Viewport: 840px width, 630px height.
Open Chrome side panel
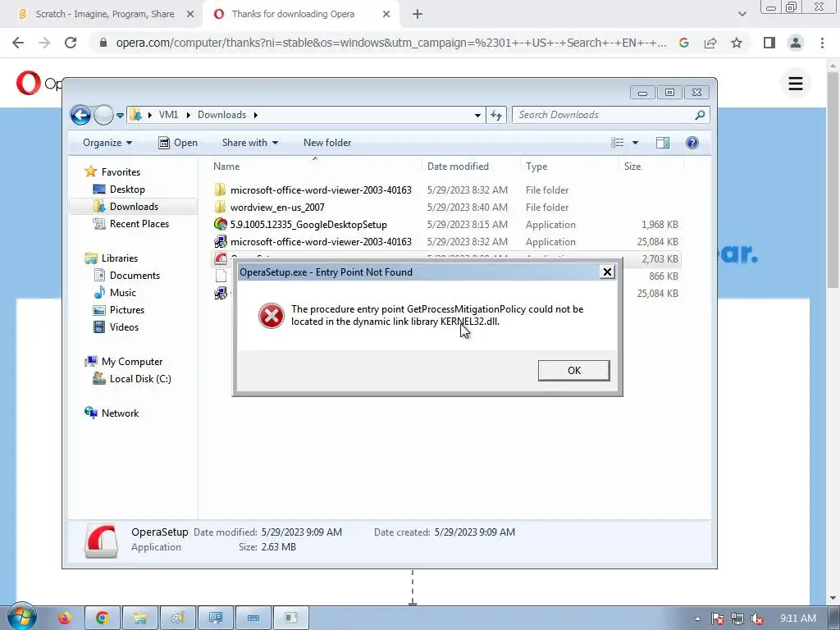click(769, 43)
